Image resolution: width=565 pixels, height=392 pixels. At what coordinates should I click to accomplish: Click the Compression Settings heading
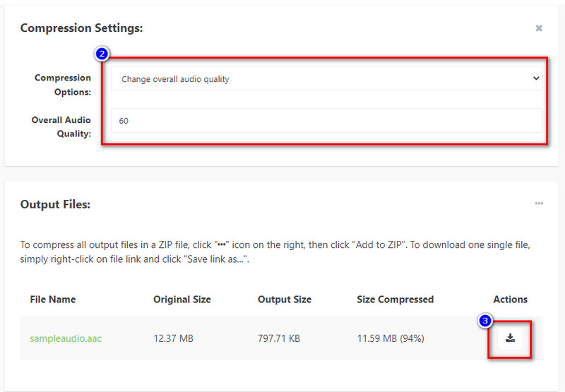pos(82,28)
